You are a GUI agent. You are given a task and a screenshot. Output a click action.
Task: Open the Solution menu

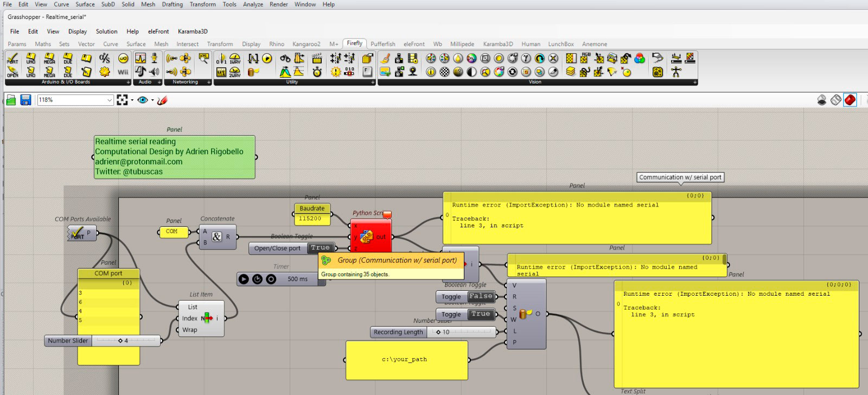(106, 31)
